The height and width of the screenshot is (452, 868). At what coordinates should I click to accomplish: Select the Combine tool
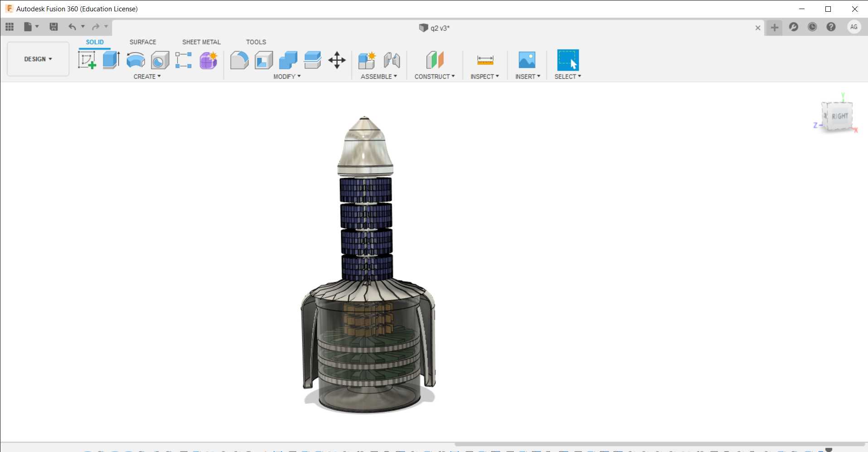pyautogui.click(x=288, y=60)
